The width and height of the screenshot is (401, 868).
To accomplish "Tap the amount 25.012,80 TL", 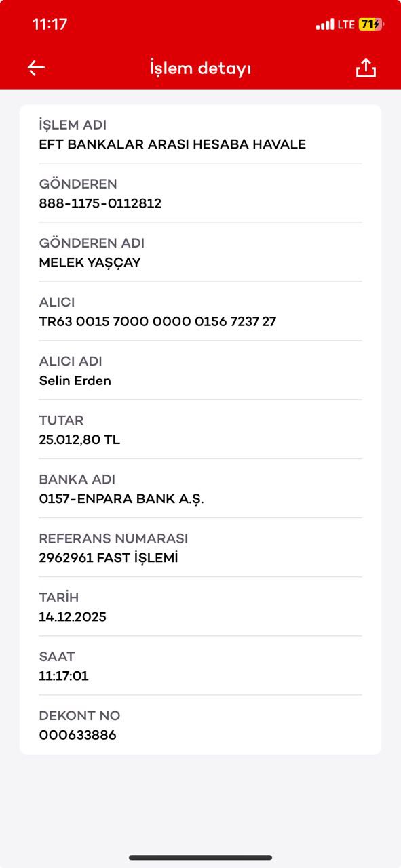I will point(79,440).
